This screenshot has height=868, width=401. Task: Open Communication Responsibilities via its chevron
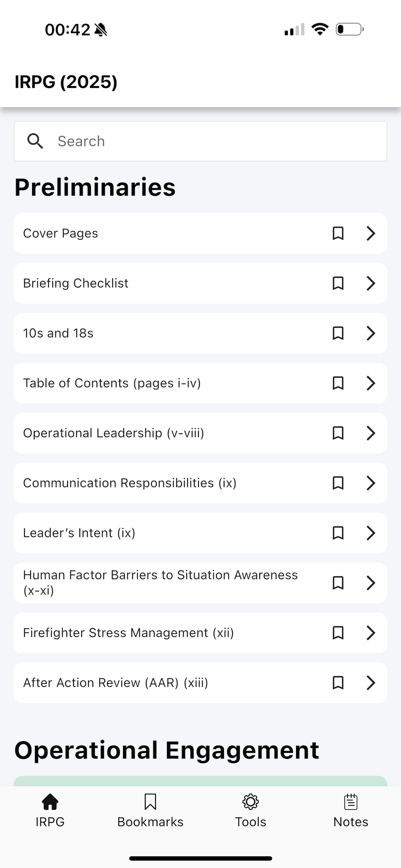[x=371, y=483]
